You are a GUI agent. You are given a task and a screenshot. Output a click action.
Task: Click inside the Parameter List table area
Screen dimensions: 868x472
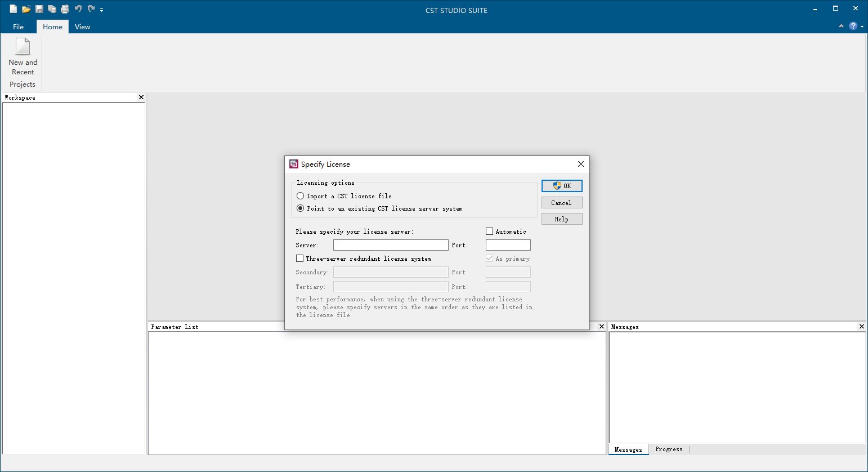coord(377,393)
